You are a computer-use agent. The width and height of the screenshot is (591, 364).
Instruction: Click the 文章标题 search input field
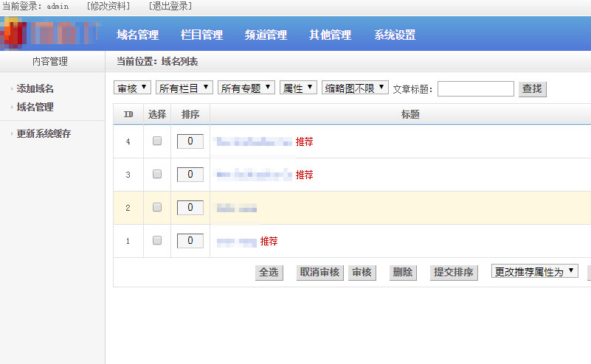(x=476, y=89)
